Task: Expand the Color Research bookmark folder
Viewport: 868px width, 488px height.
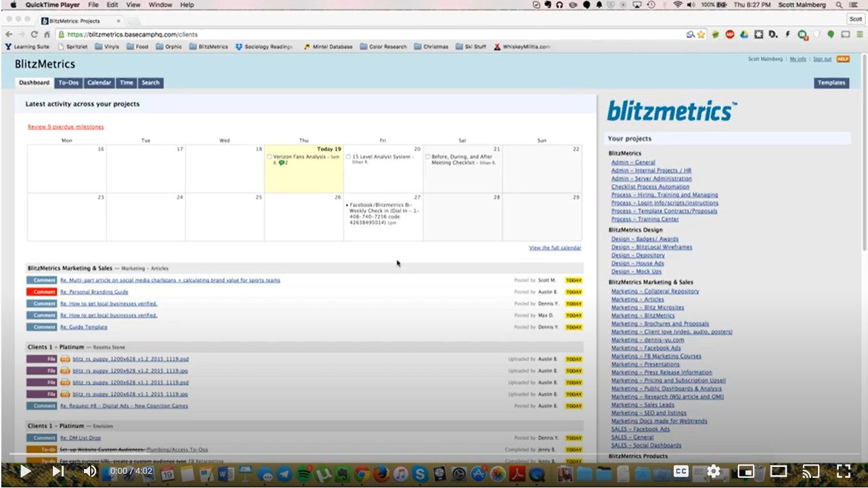Action: tap(383, 47)
